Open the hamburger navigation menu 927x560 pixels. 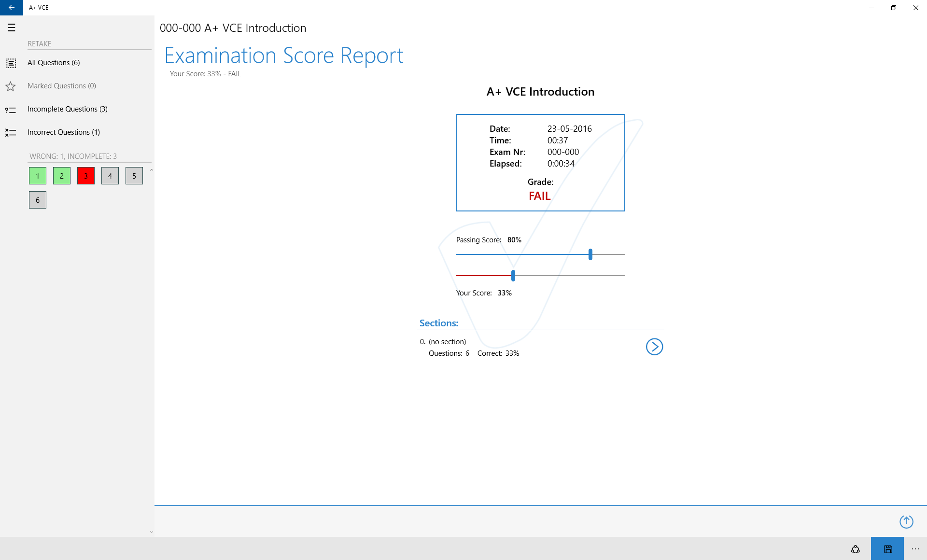coord(11,28)
